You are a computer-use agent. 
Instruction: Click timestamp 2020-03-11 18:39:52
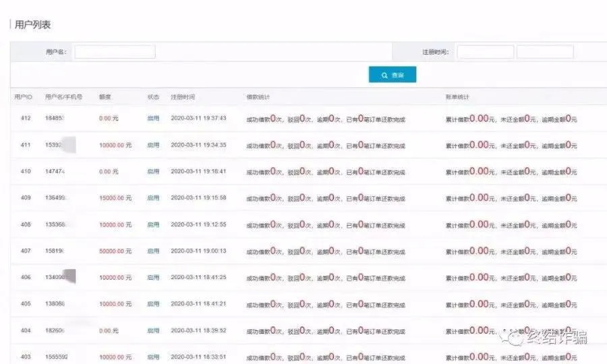click(x=198, y=330)
